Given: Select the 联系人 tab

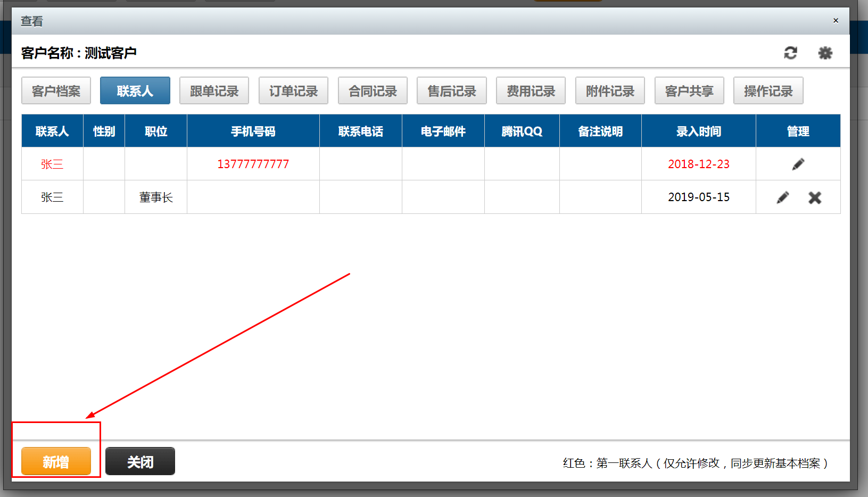Looking at the screenshot, I should coord(135,91).
